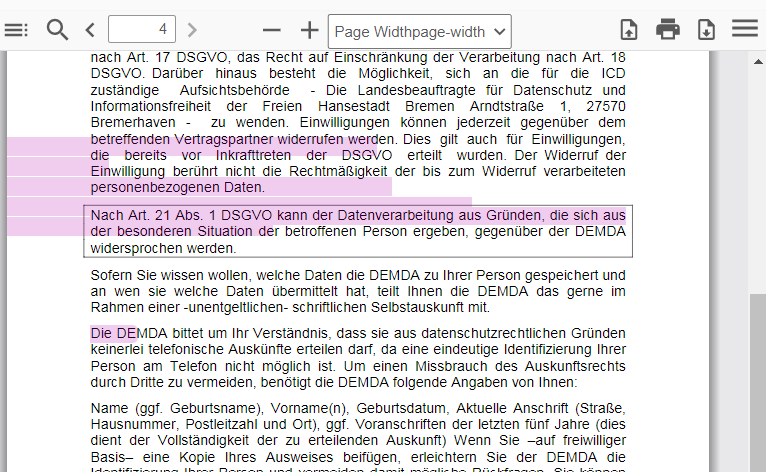Click the vertical scrollbar thumb
This screenshot has width=766, height=472.
[x=758, y=383]
